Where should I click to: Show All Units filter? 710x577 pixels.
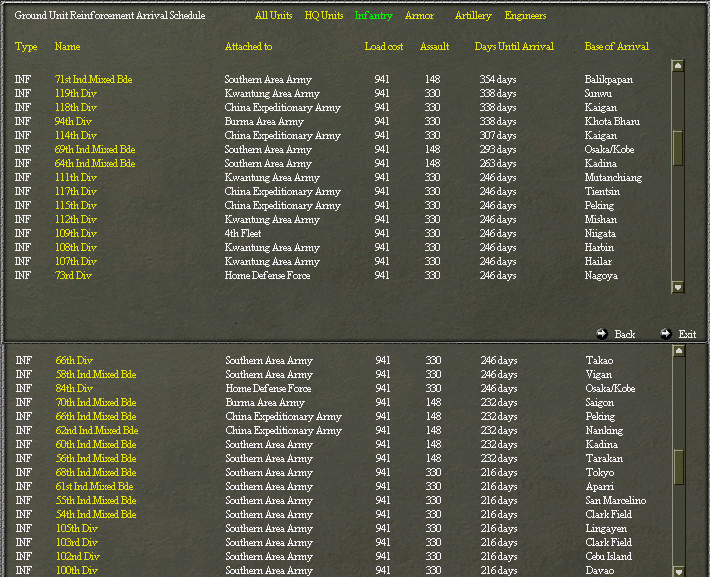(x=273, y=15)
